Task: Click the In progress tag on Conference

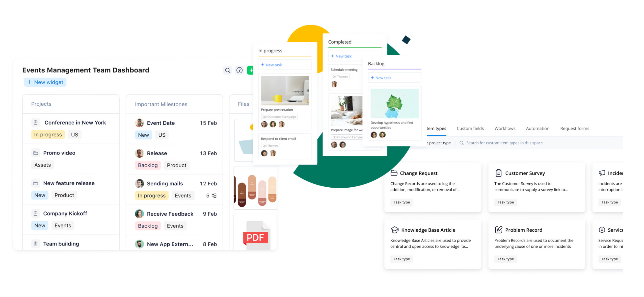Action: (x=48, y=135)
